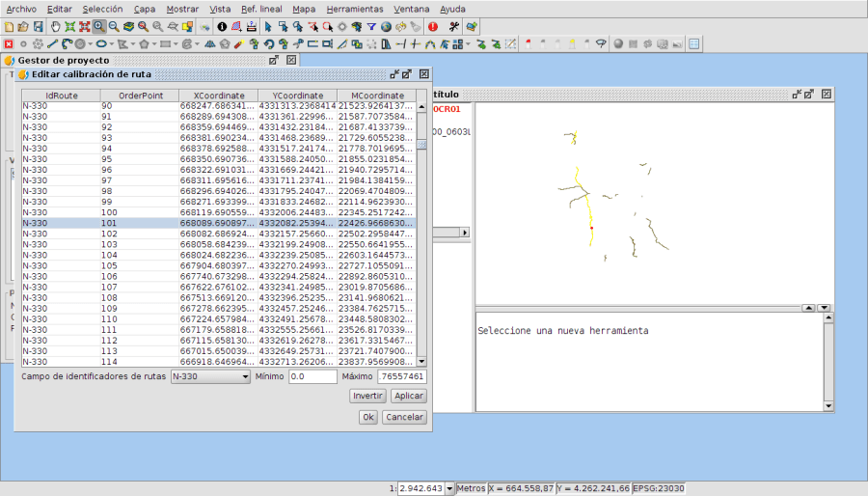The image size is (868, 496).
Task: Click the new project blank page icon
Action: point(9,26)
